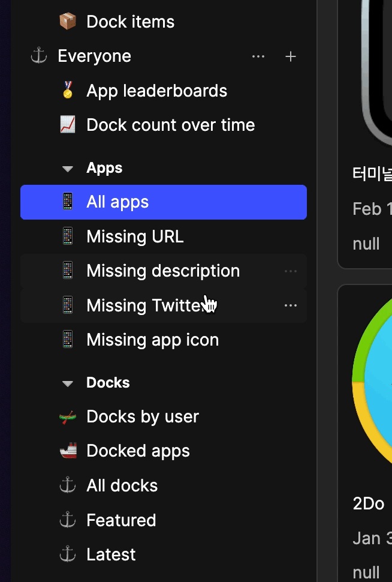Click the ship icon beside Docked apps
This screenshot has width=392, height=582.
pyautogui.click(x=68, y=451)
